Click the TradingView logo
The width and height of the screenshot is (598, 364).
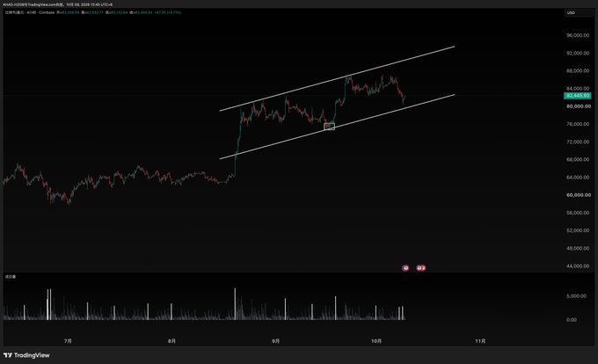click(x=26, y=355)
